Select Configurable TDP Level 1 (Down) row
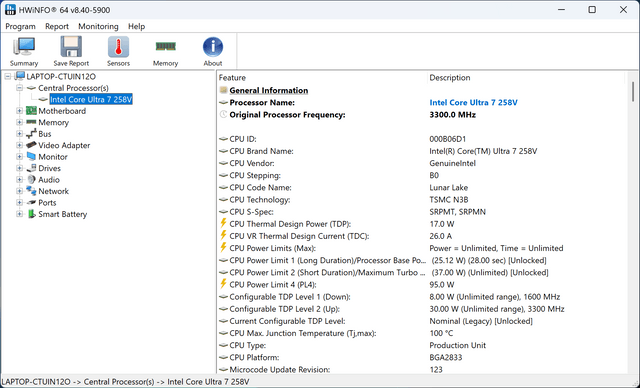Image resolution: width=640 pixels, height=388 pixels. coord(421,297)
